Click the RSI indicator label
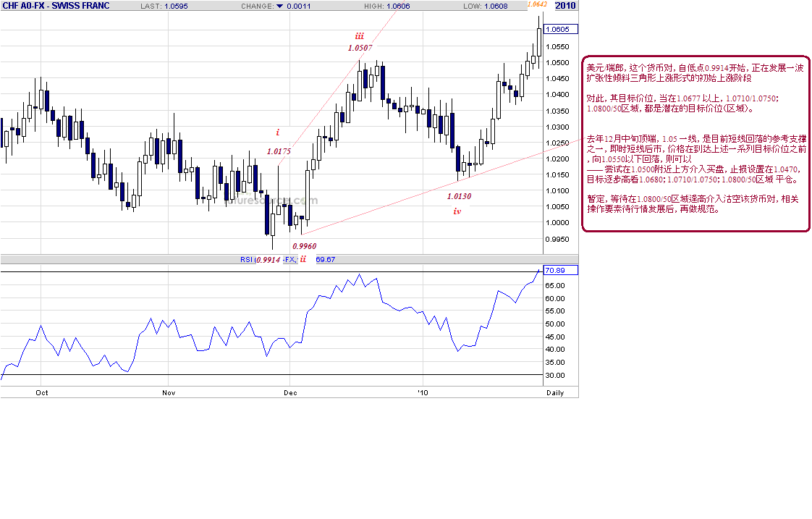Viewport: 812px width, 519px height. coord(247,259)
